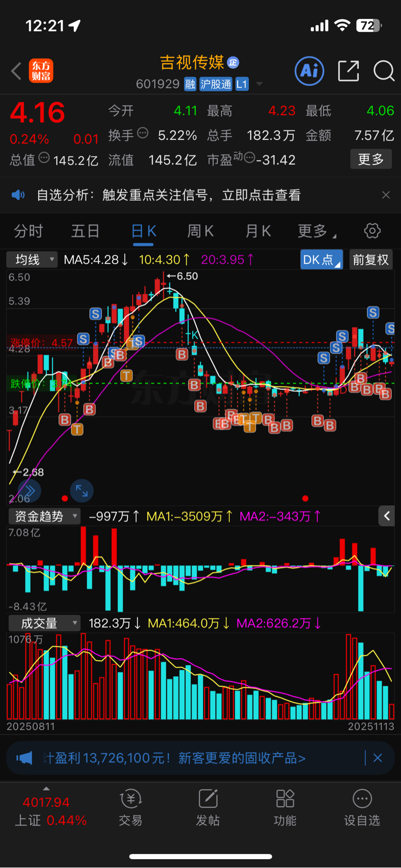Tap the L1 level badge
Viewport: 401px width, 868px height.
(x=242, y=84)
